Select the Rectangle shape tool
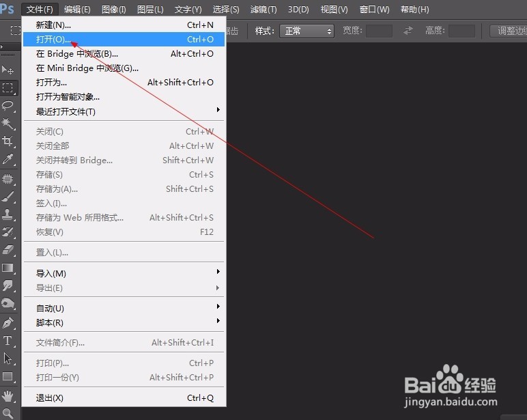 coord(8,376)
